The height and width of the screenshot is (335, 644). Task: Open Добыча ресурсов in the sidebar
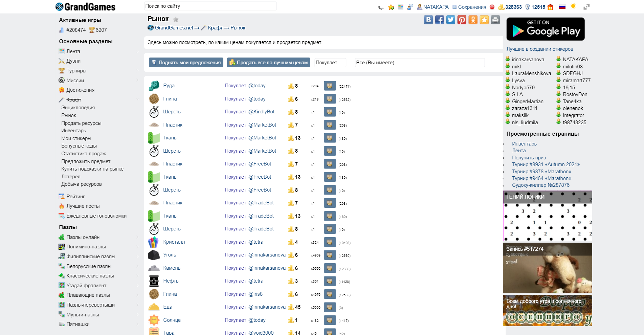pyautogui.click(x=81, y=184)
